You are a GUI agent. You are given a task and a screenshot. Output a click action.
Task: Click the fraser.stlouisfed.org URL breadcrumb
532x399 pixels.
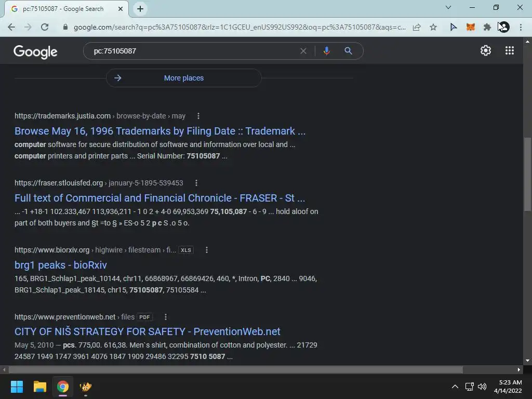coord(99,183)
